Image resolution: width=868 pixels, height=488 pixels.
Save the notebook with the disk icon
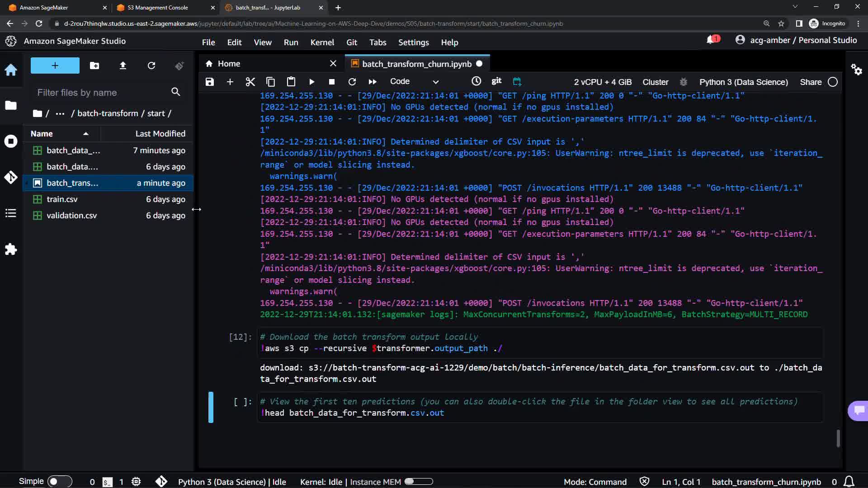[209, 82]
